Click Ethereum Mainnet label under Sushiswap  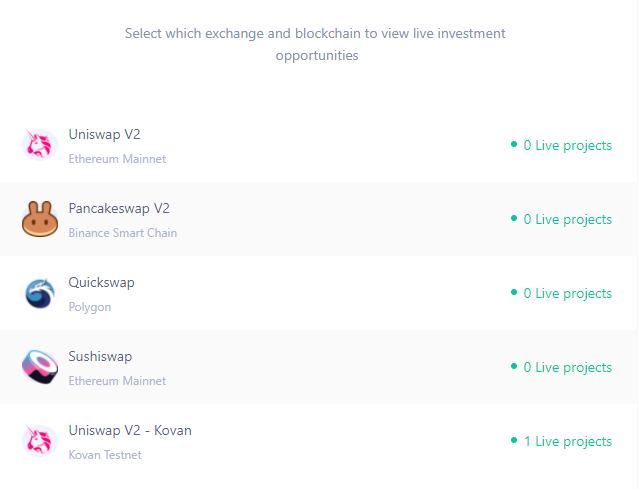(x=117, y=381)
